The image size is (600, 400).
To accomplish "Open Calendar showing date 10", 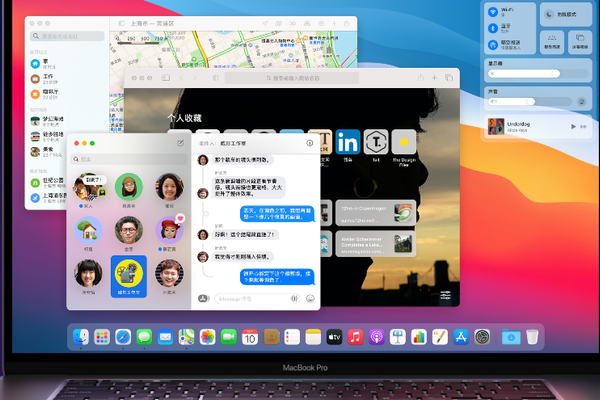I will (x=250, y=337).
